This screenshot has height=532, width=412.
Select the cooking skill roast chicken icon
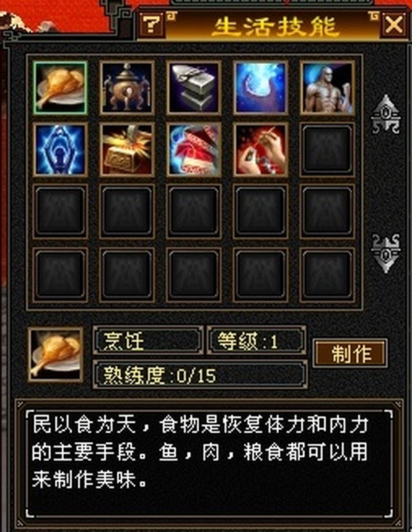click(x=60, y=88)
